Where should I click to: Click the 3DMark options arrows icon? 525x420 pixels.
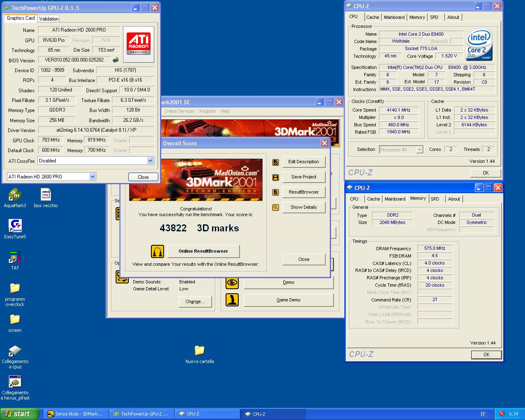pos(122,277)
